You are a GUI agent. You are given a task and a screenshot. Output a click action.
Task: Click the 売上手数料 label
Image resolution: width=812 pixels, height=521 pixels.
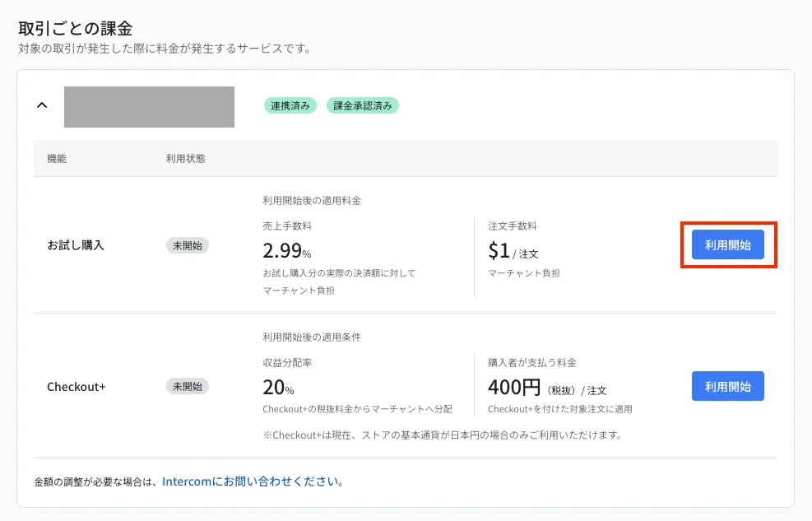[287, 226]
